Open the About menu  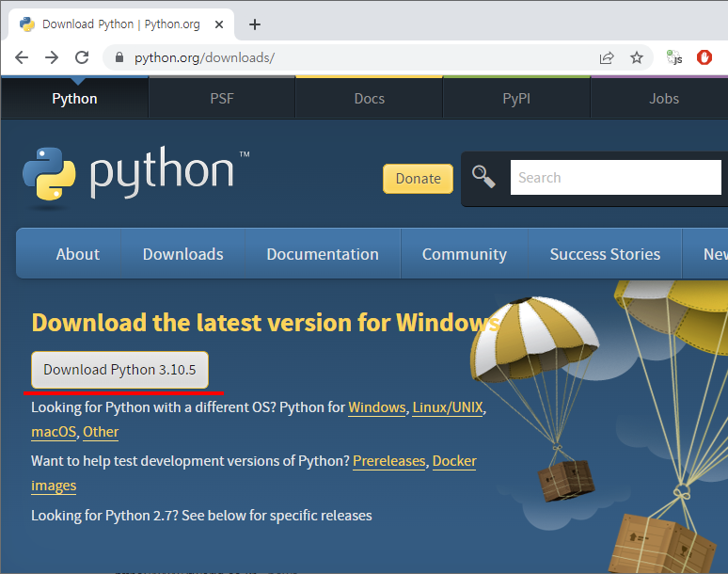[77, 254]
